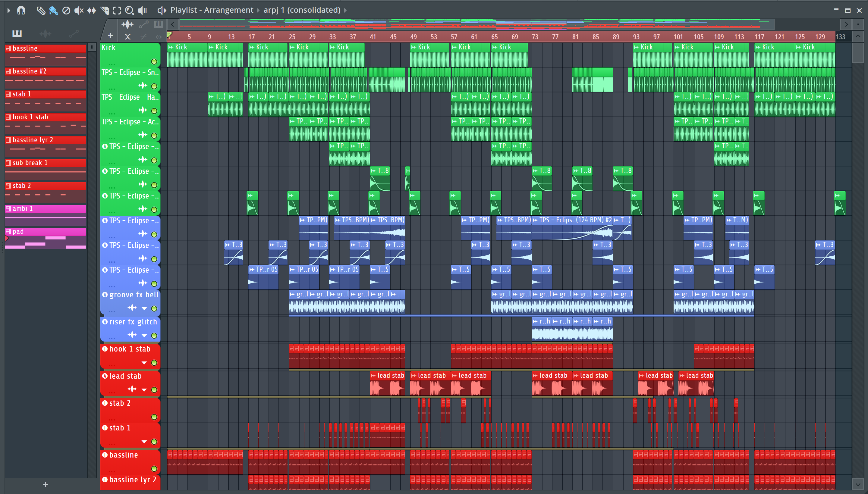This screenshot has width=868, height=494.
Task: Click the dimmed double-arrow icon in the clip focus group
Action: [159, 37]
